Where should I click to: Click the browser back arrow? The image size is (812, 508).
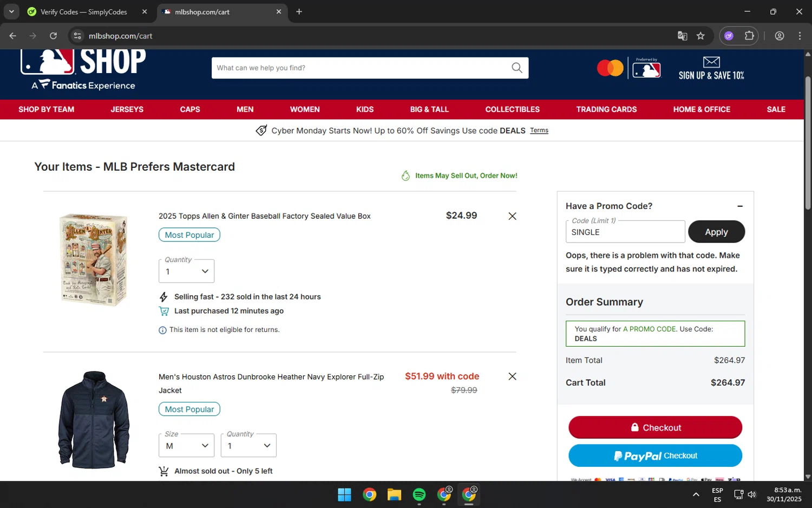point(13,36)
